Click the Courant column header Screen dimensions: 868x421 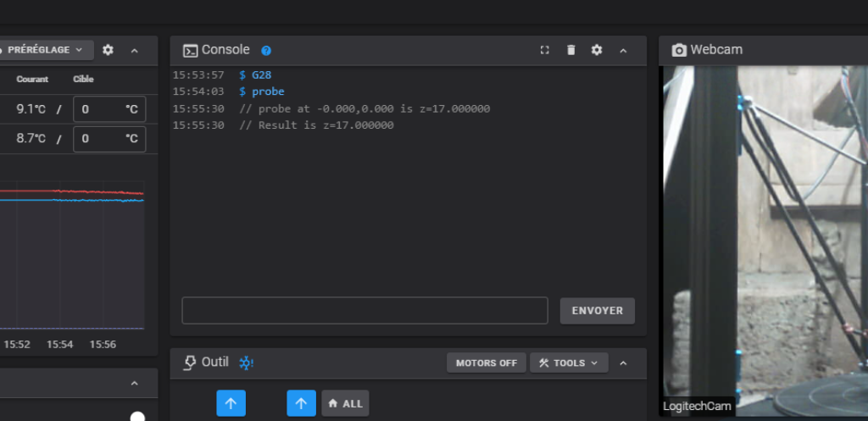[x=32, y=79]
